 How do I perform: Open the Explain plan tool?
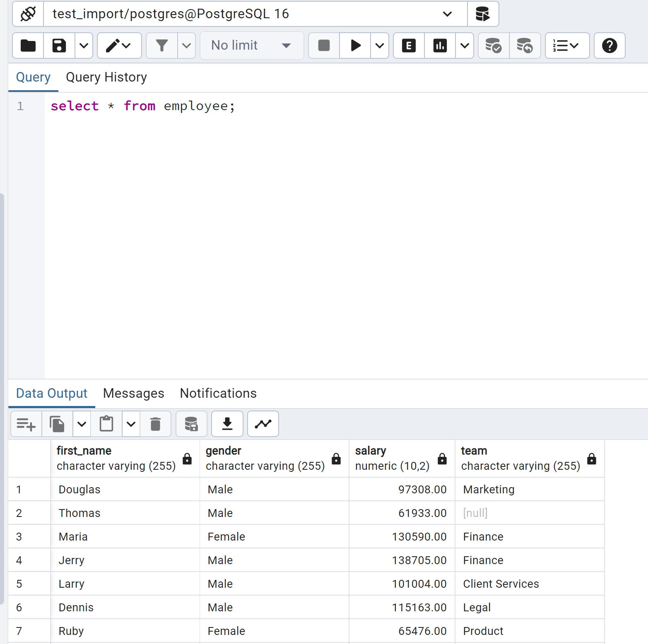coord(409,46)
